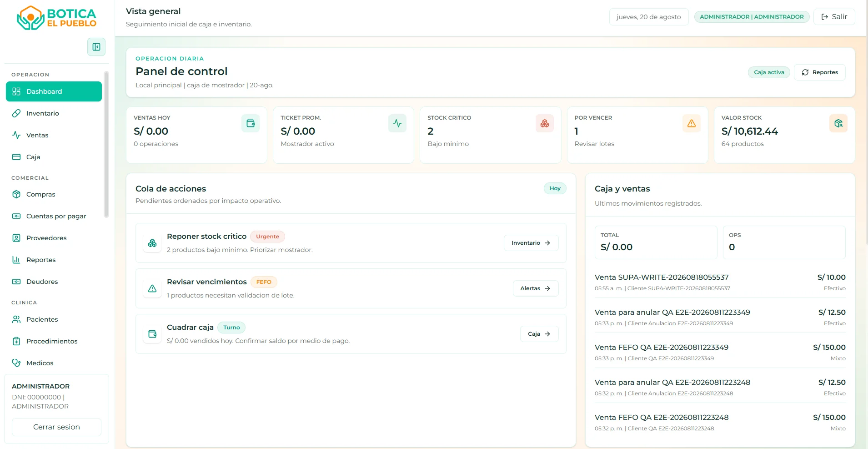Click the activity pulse icon in Ticket Prom. card

tap(397, 123)
